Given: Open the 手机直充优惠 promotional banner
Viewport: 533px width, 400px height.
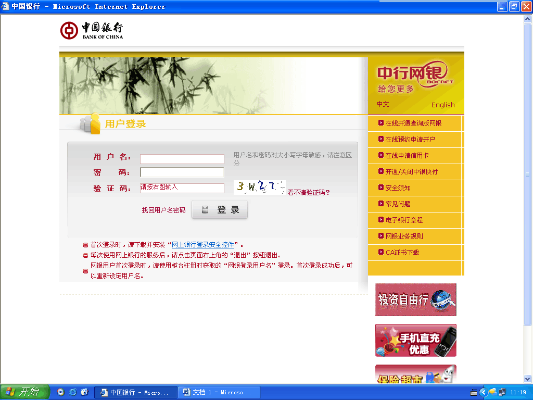Looking at the screenshot, I should coord(416,341).
